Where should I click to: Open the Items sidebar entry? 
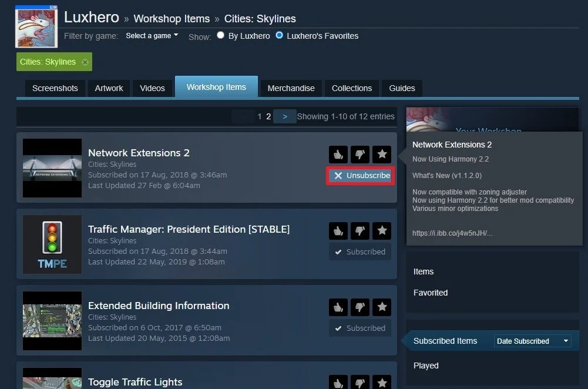(x=424, y=271)
